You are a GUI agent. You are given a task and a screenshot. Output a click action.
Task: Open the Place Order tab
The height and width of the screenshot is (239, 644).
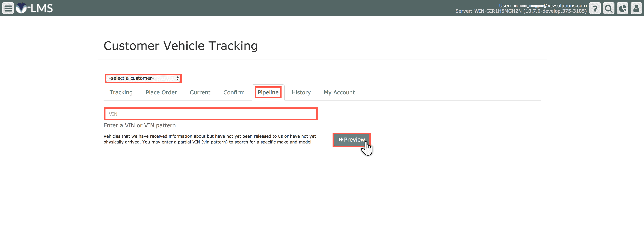(x=161, y=92)
